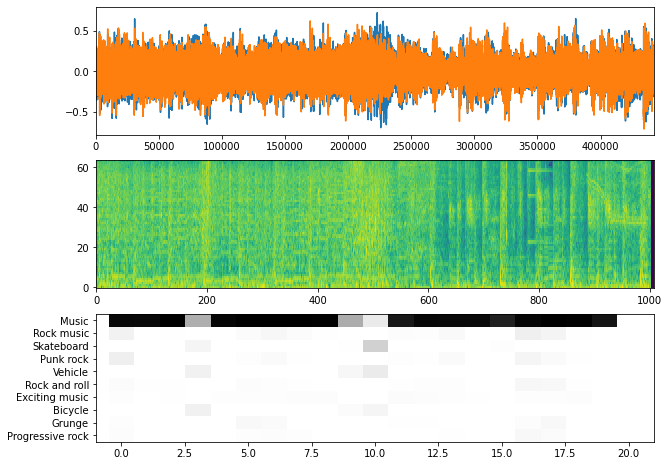669x466 pixels.
Task: Click the 20 tick on spectrogram y-axis
Action: (83, 248)
